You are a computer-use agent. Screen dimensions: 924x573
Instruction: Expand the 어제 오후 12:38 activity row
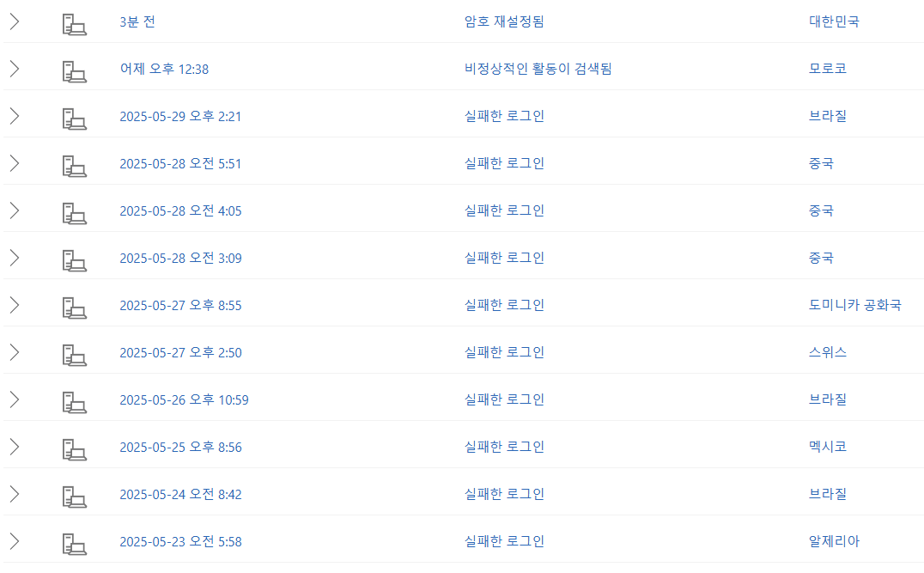14,69
